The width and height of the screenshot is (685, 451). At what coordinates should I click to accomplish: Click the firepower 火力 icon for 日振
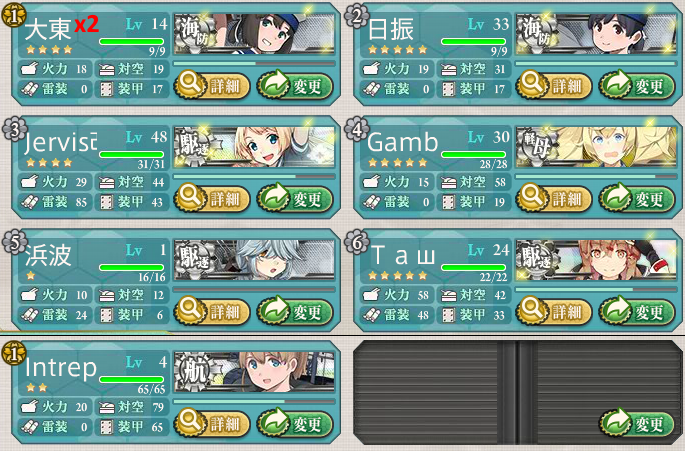coord(371,69)
